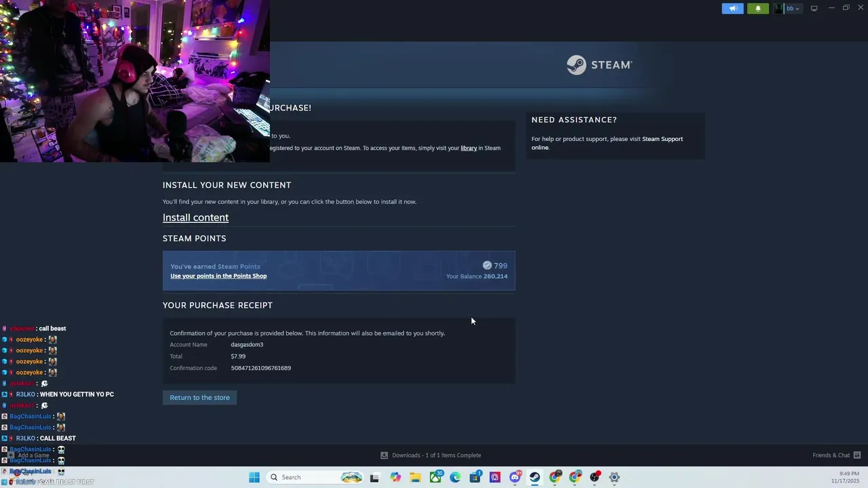Image resolution: width=868 pixels, height=488 pixels.
Task: Enter Big Picture mode via monitor icon
Action: (814, 9)
